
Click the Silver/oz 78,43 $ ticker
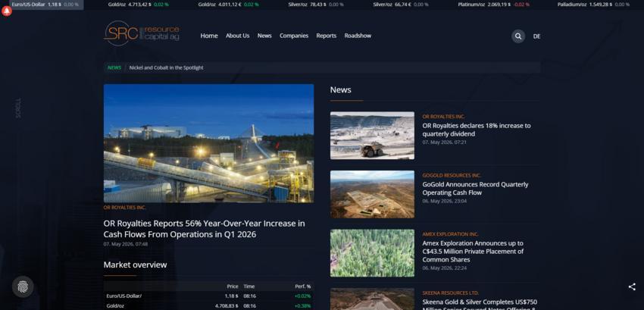coord(315,5)
